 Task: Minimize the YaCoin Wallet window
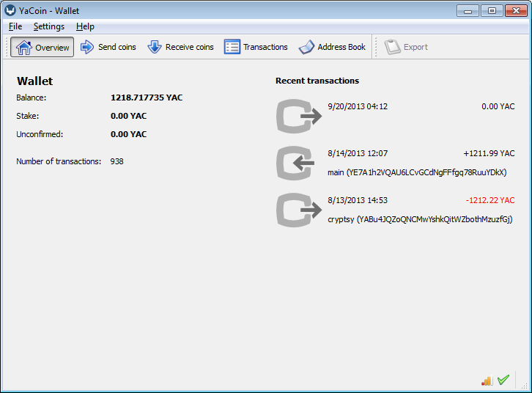point(468,11)
